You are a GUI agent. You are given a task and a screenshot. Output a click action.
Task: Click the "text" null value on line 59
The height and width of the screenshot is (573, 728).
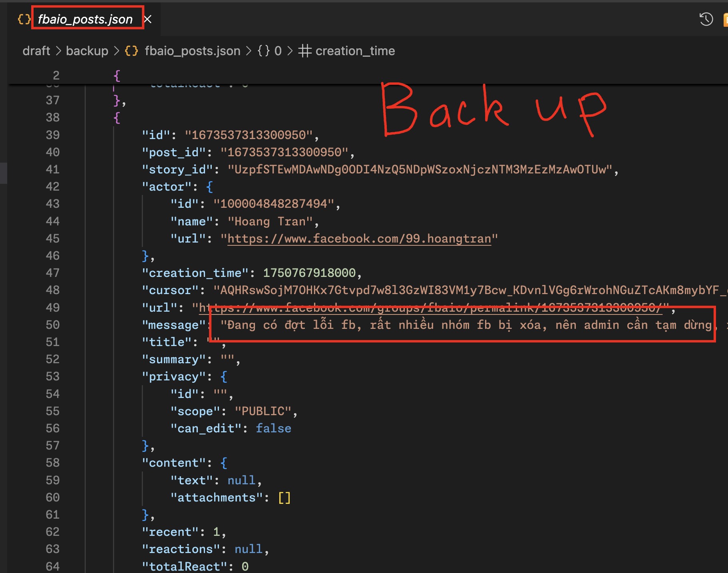pyautogui.click(x=241, y=480)
